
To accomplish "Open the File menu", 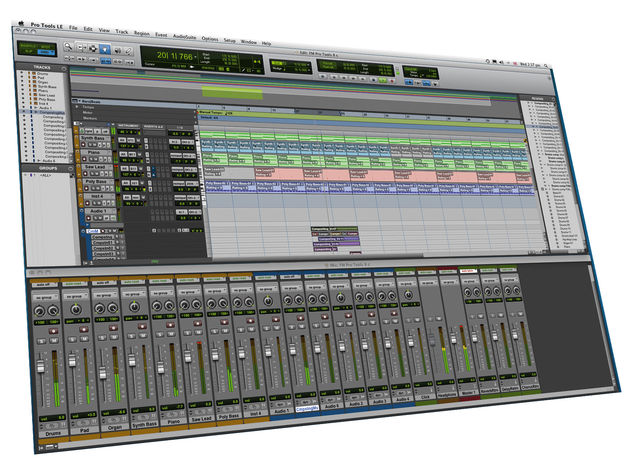I will coord(73,27).
